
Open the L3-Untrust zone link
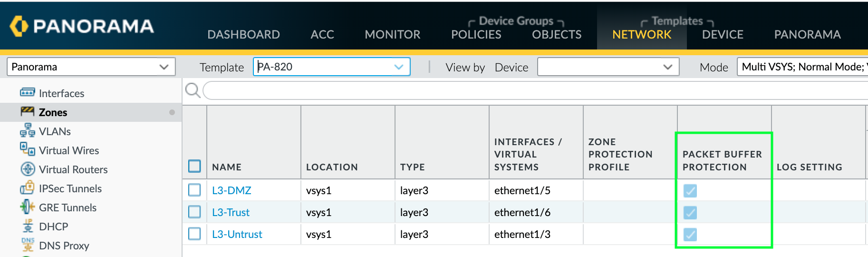[237, 234]
